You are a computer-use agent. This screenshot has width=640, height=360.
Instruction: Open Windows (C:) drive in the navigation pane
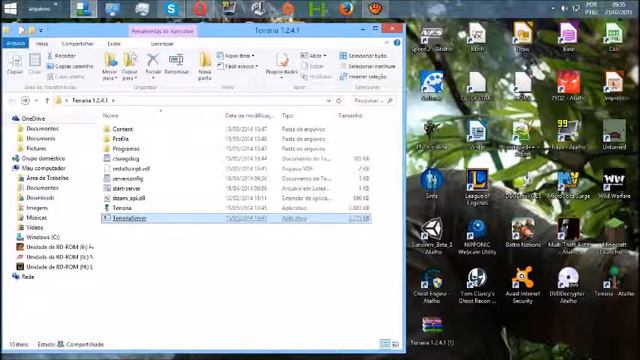click(43, 237)
